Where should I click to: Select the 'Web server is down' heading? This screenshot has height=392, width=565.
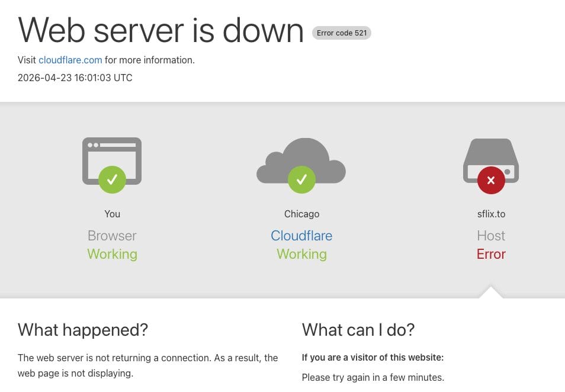coord(160,30)
